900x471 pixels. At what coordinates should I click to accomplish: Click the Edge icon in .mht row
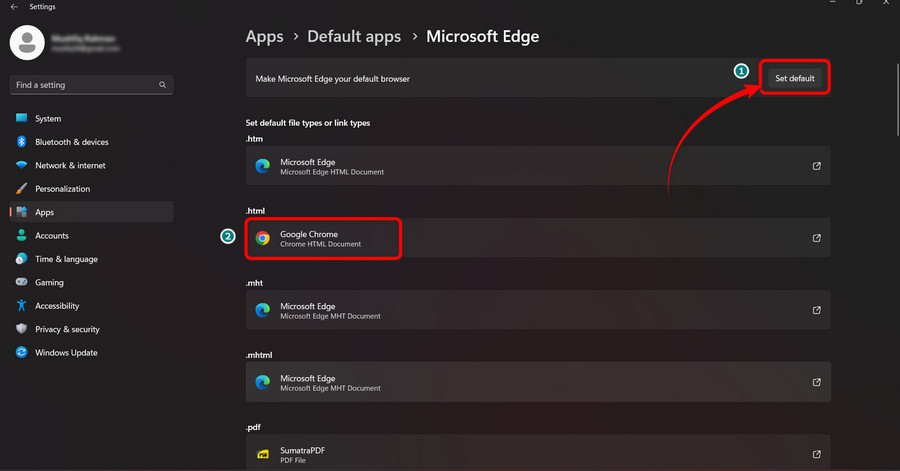click(263, 310)
